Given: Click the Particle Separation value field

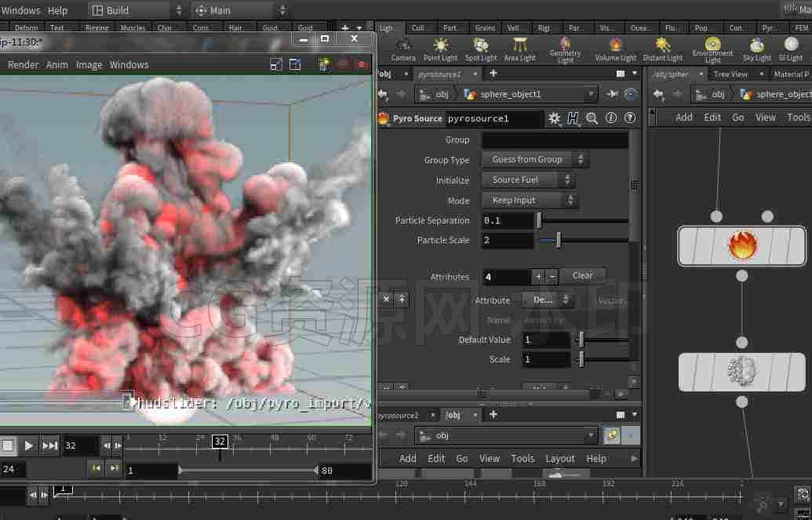Looking at the screenshot, I should point(508,220).
